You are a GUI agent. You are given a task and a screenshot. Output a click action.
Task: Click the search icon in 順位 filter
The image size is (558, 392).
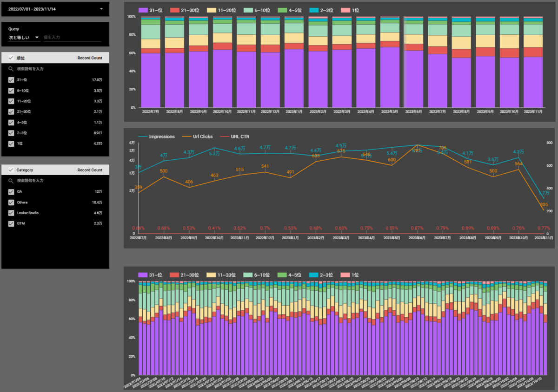11,69
